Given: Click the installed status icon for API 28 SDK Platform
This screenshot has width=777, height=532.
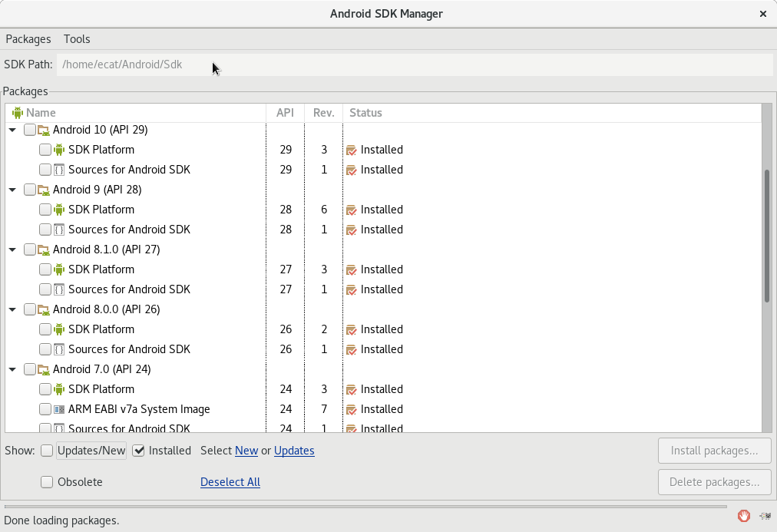Looking at the screenshot, I should [x=352, y=210].
